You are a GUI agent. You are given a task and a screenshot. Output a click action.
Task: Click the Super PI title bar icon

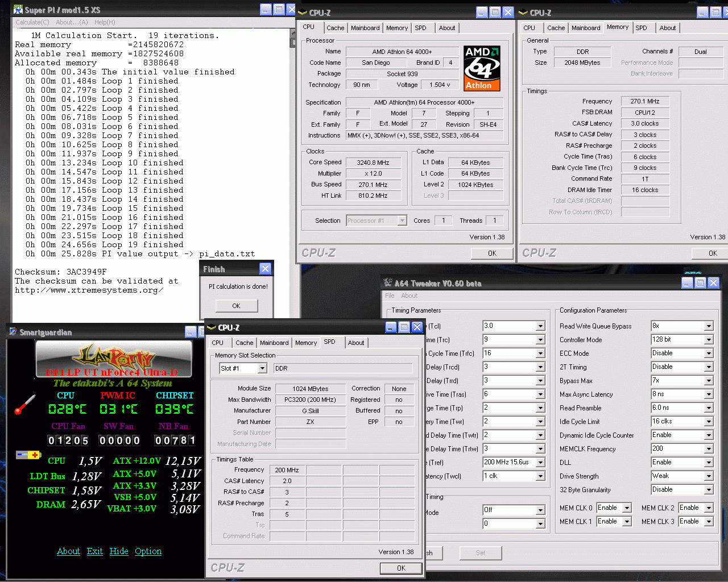click(18, 10)
